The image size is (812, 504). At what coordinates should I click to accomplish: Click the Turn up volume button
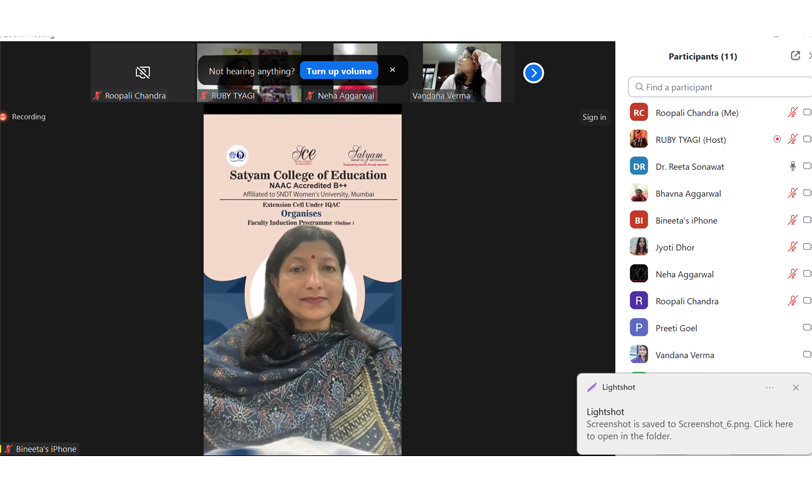point(339,71)
